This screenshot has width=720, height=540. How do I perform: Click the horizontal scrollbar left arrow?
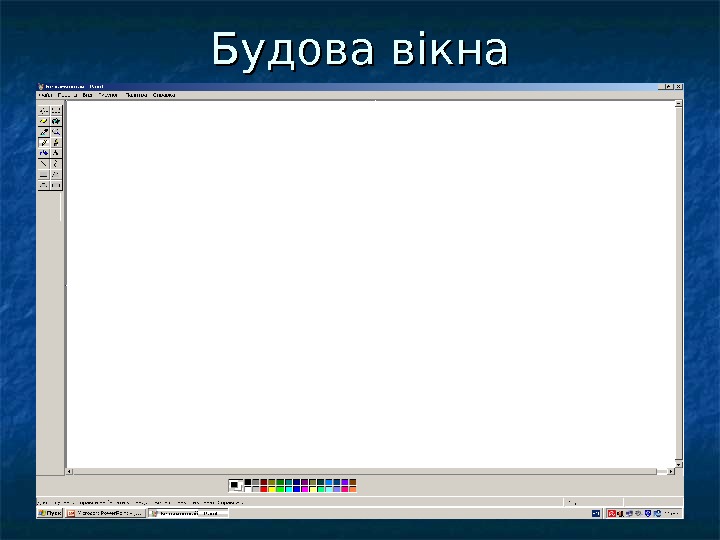click(x=69, y=472)
